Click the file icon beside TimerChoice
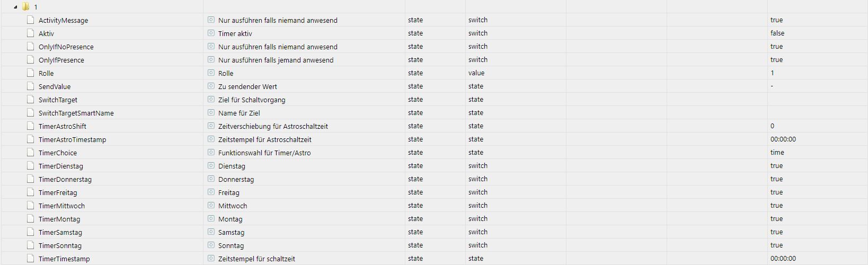This screenshot has height=265, width=868. click(31, 153)
